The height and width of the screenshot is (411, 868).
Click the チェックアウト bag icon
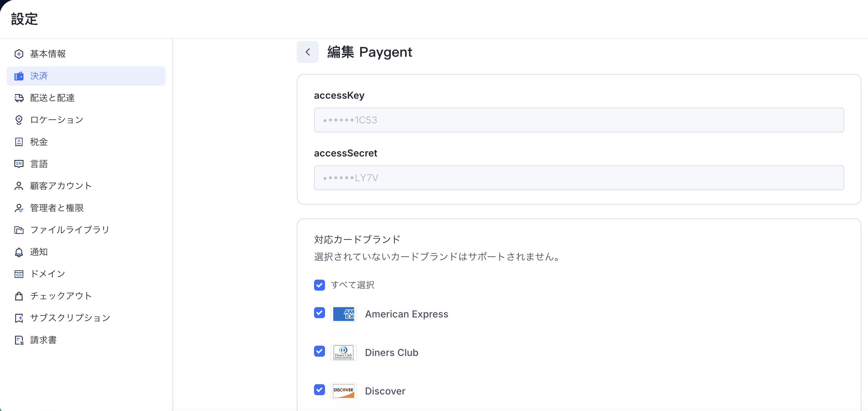point(19,296)
